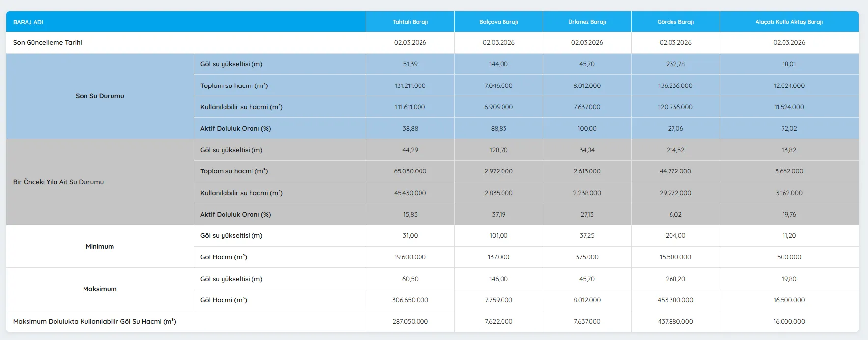Select the Ürkmez Barajı column header
Viewport: 868px width, 340px height.
click(587, 22)
